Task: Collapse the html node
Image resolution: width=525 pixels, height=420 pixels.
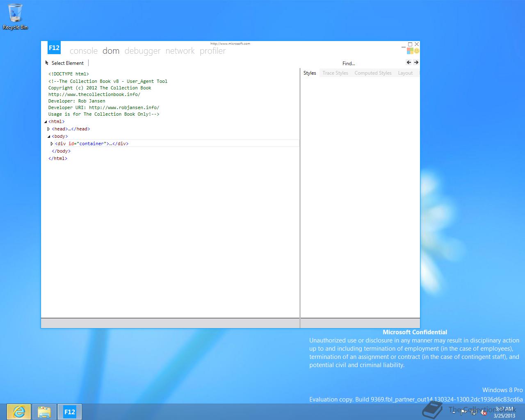Action: tap(46, 122)
